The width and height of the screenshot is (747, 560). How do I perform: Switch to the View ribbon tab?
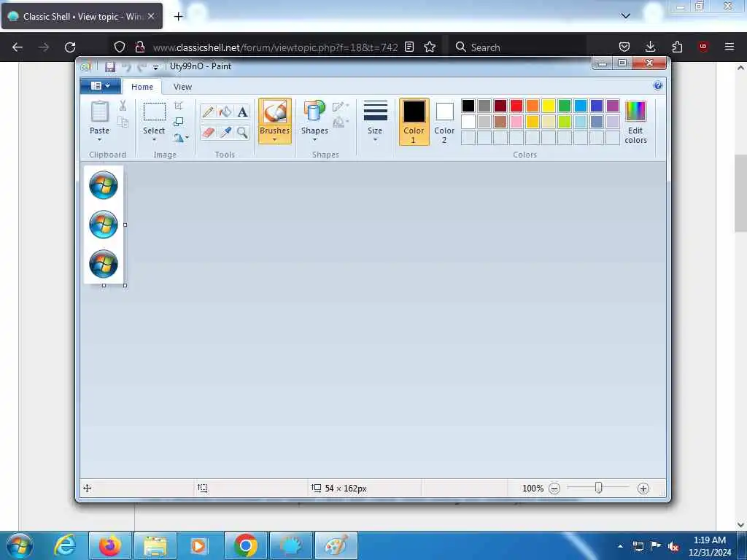[x=182, y=87]
